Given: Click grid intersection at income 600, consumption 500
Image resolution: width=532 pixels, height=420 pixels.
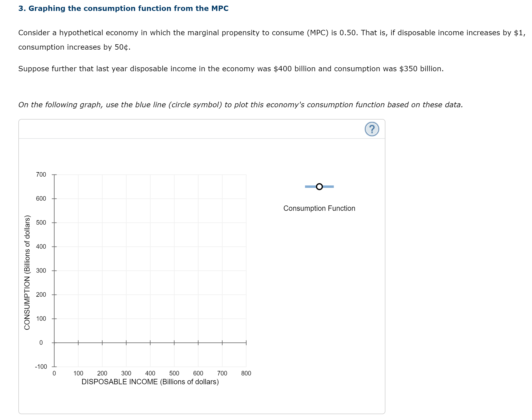Looking at the screenshot, I should click(198, 223).
